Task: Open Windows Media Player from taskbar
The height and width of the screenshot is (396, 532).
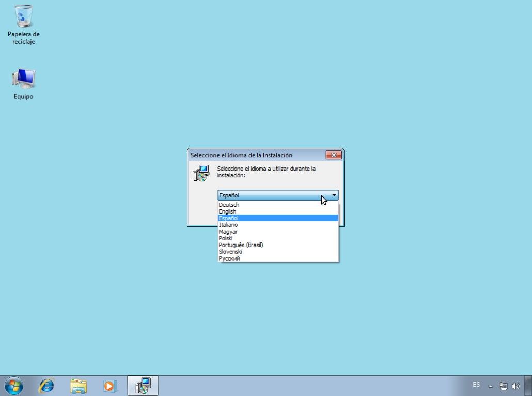Action: pyautogui.click(x=110, y=386)
